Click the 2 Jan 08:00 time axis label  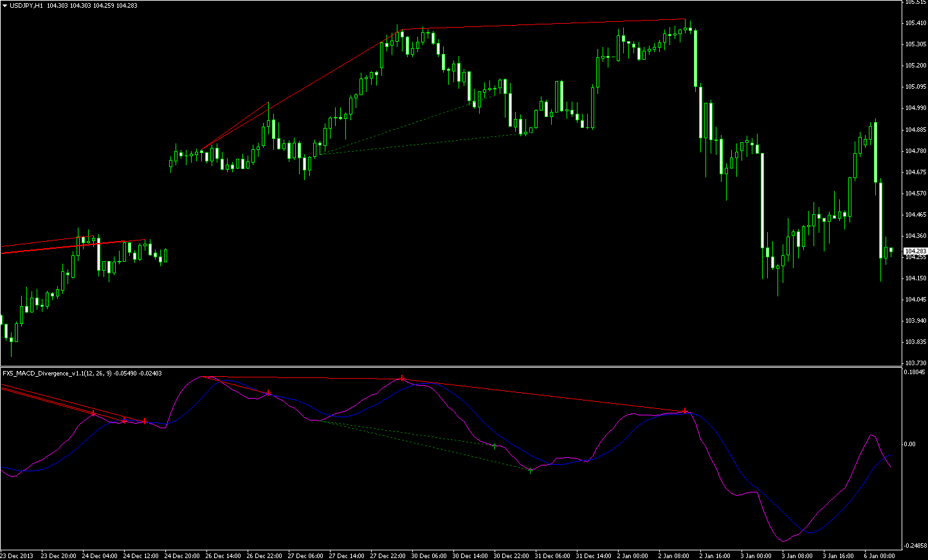(673, 555)
